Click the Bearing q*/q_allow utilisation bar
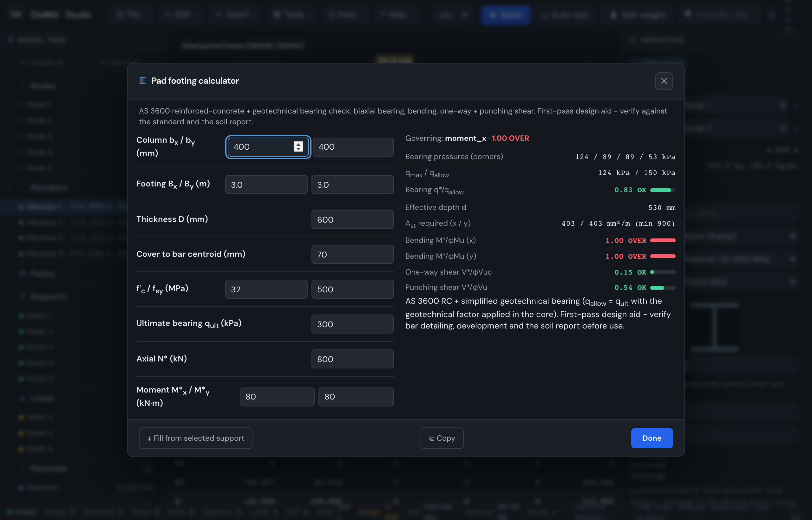Viewport: 812px width, 520px height. click(x=663, y=190)
